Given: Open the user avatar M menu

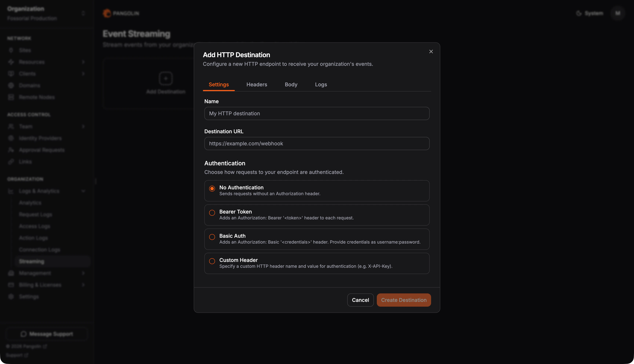Looking at the screenshot, I should tap(617, 13).
